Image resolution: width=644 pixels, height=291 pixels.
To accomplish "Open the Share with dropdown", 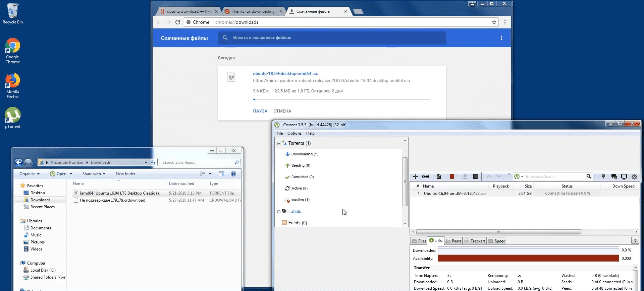I will click(x=94, y=174).
